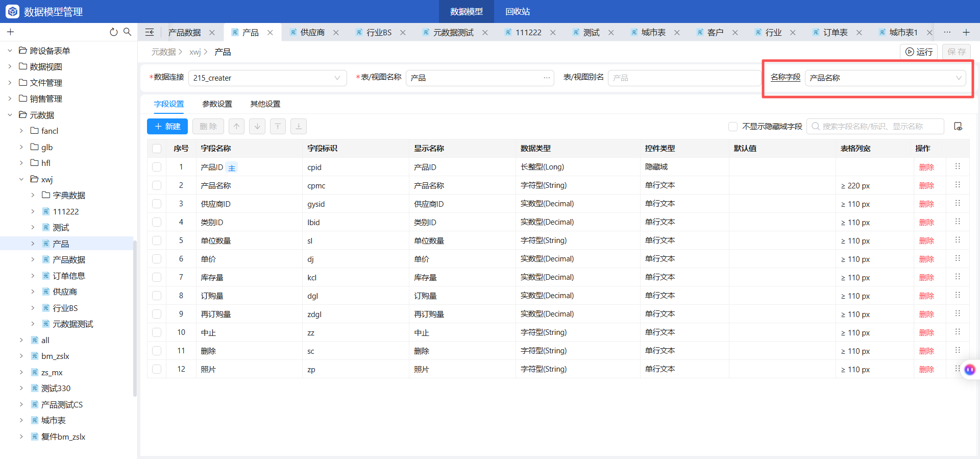Switch to the 回收站 header tab
This screenshot has width=980, height=459.
coord(518,11)
